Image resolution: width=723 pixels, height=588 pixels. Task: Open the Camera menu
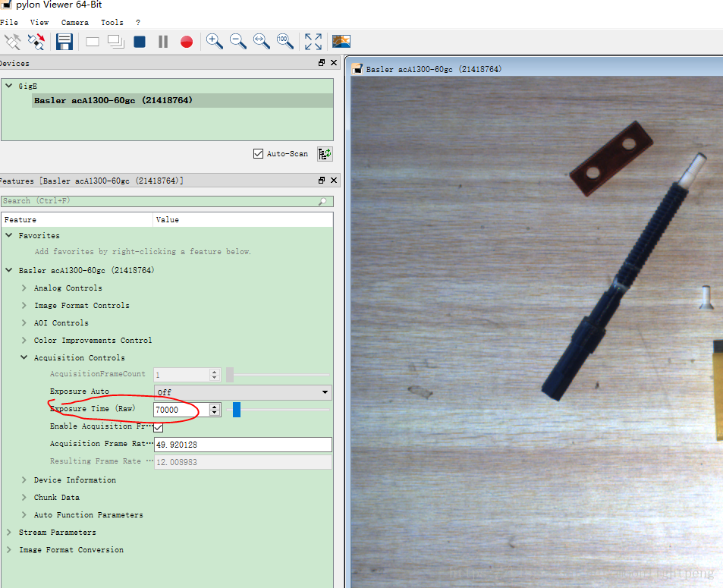click(74, 22)
